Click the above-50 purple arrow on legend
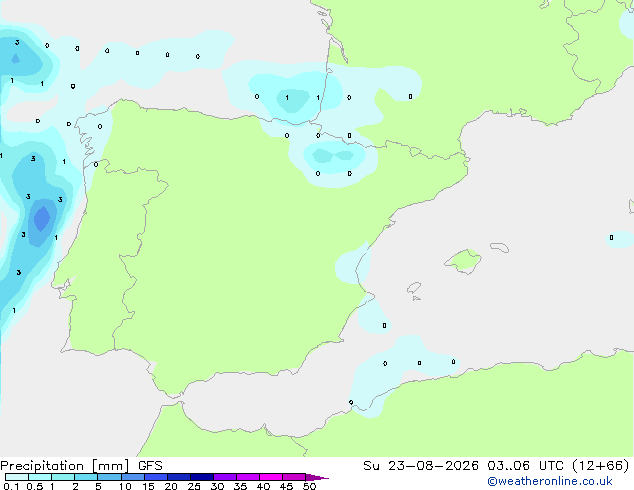The width and height of the screenshot is (634, 490). click(x=317, y=477)
